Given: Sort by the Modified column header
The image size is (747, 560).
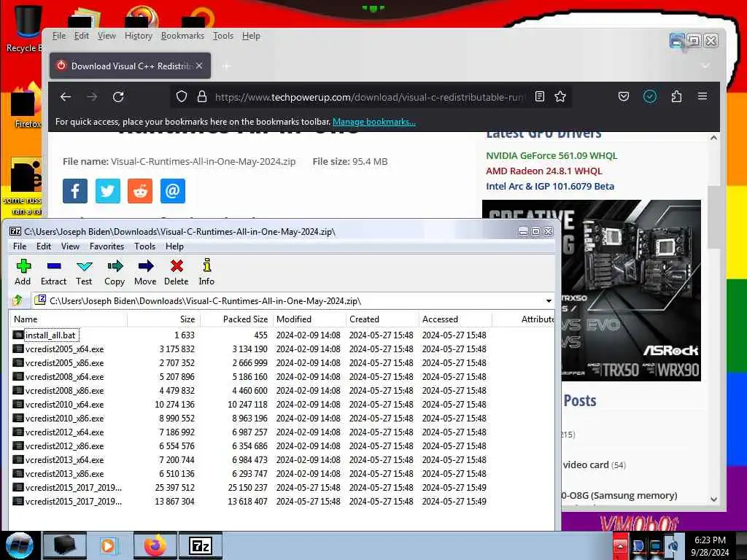Looking at the screenshot, I should (x=309, y=319).
